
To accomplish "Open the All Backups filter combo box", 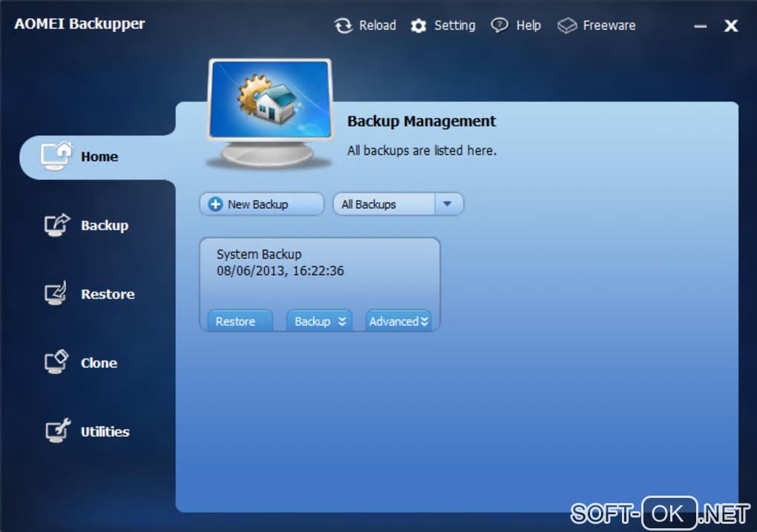I will click(399, 204).
